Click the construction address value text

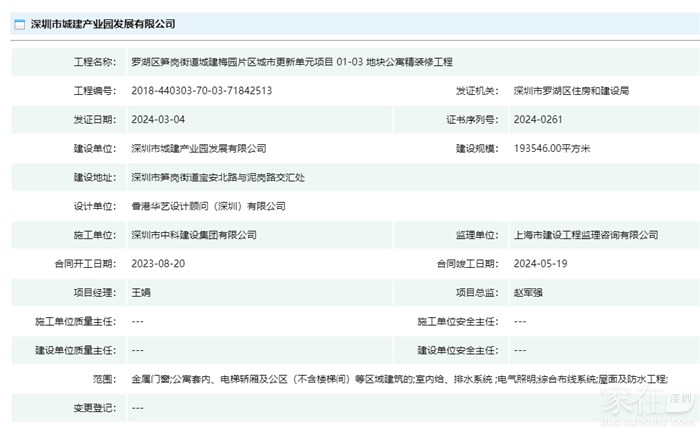tap(224, 177)
